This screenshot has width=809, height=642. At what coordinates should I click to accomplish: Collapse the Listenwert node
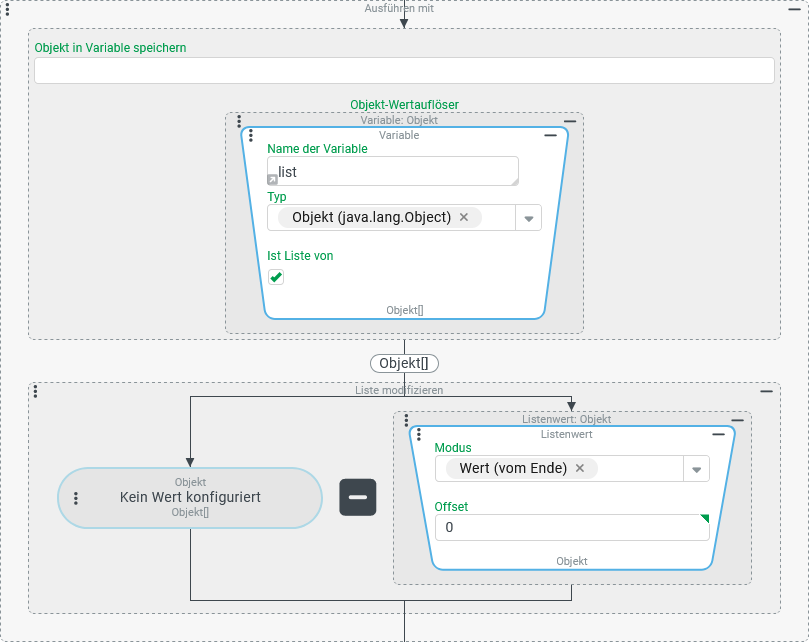(717, 435)
